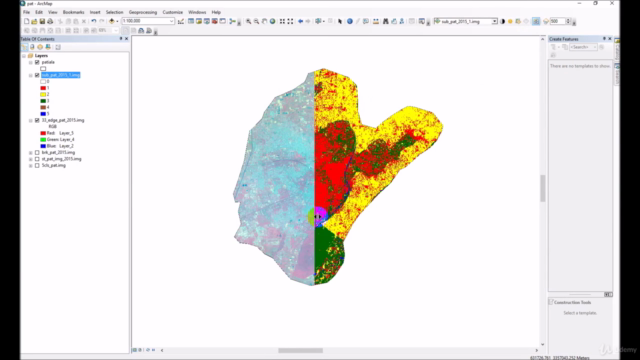Switch TOC to List By Source

(x=32, y=47)
